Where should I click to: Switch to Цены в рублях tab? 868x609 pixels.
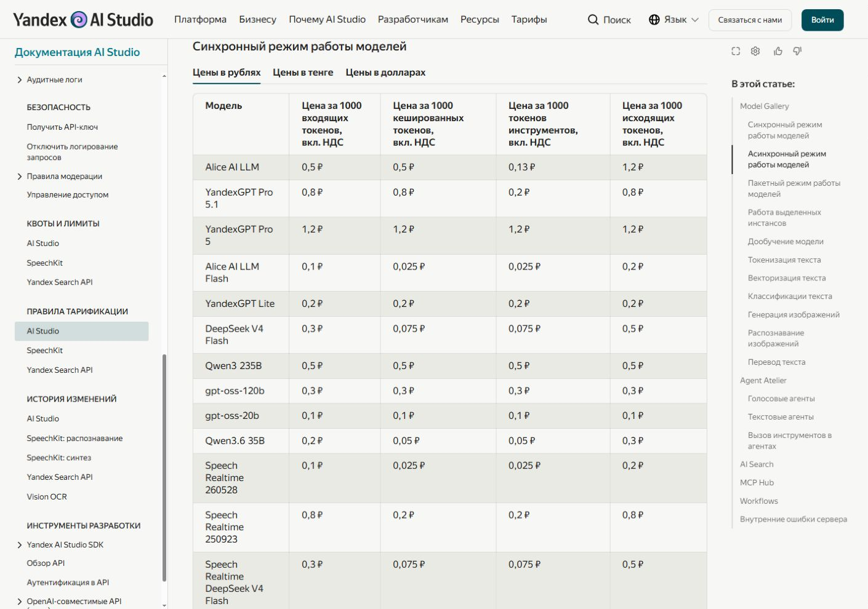[227, 73]
